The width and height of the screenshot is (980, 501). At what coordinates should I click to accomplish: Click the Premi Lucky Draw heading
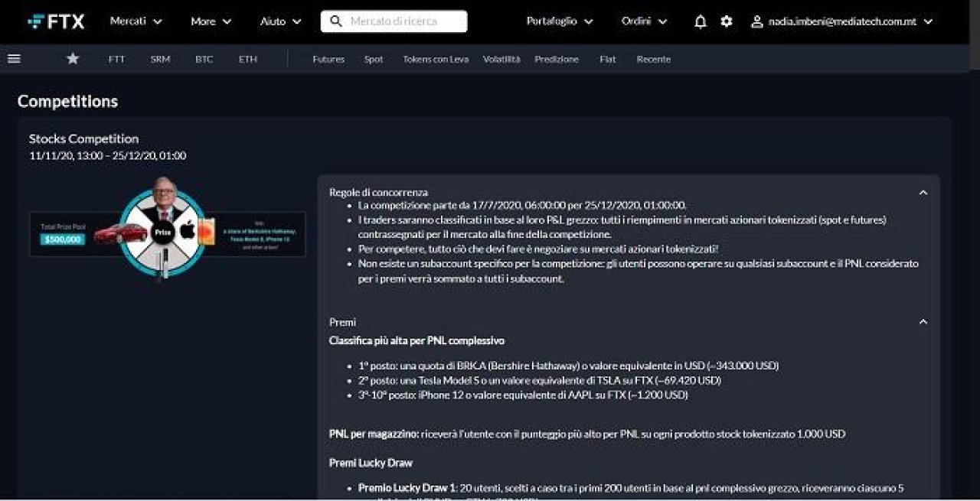(x=371, y=463)
